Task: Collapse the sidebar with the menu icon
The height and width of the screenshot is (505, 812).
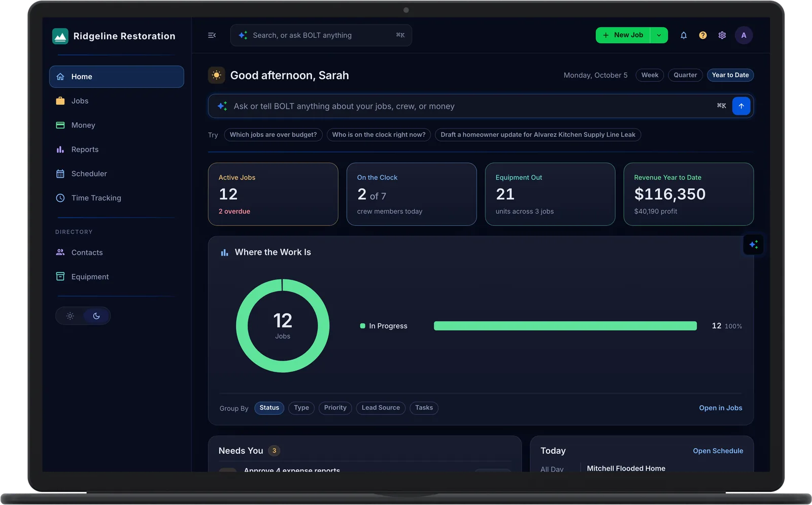Action: click(x=212, y=35)
